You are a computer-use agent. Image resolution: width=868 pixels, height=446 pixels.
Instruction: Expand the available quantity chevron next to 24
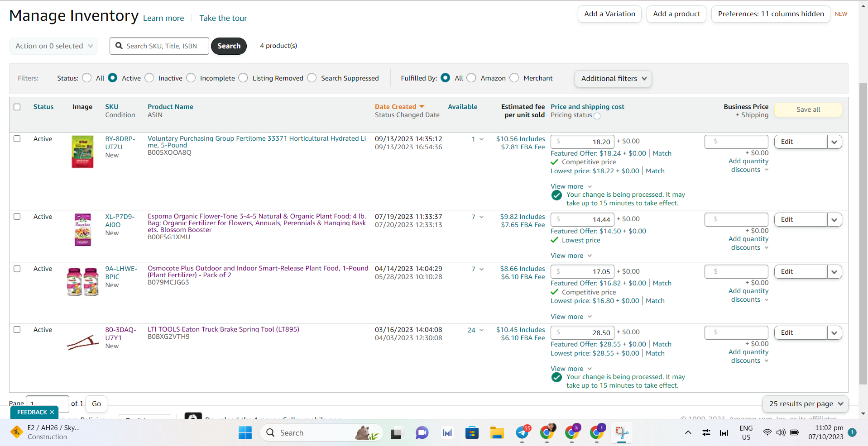[x=481, y=330]
